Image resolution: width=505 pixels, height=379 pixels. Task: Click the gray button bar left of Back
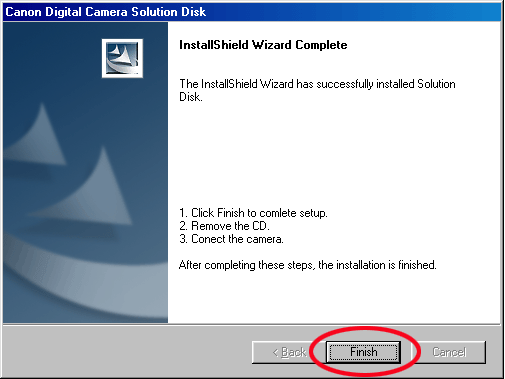[127, 352]
